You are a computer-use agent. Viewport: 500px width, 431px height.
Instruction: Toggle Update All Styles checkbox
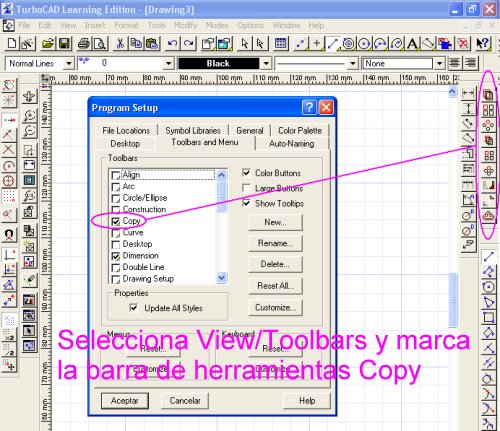point(133,308)
